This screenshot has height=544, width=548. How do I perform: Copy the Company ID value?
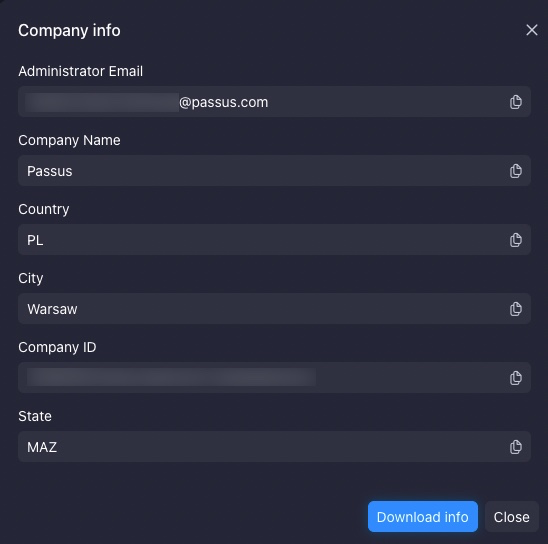coord(515,378)
